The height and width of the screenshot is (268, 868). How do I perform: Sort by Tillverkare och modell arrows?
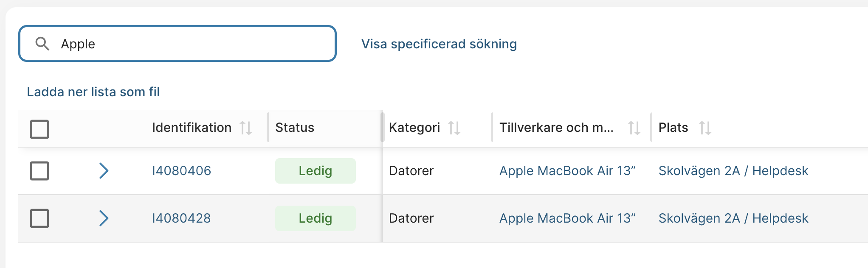[x=634, y=128]
